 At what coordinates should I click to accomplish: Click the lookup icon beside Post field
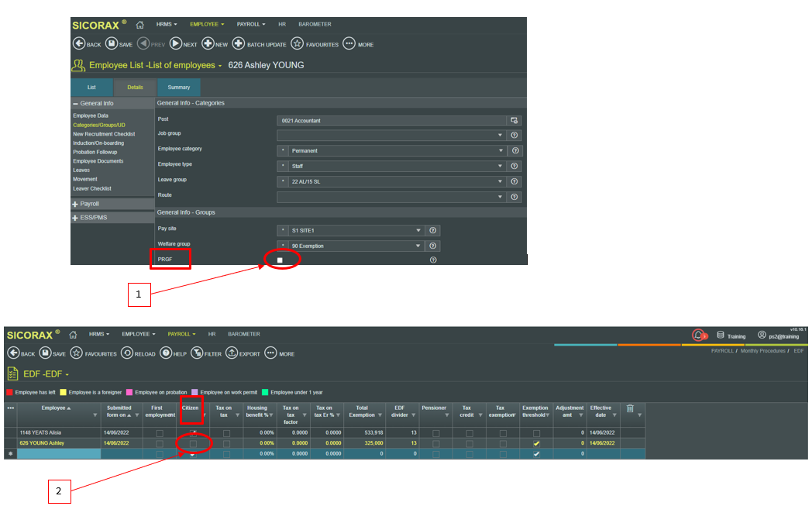click(x=513, y=120)
